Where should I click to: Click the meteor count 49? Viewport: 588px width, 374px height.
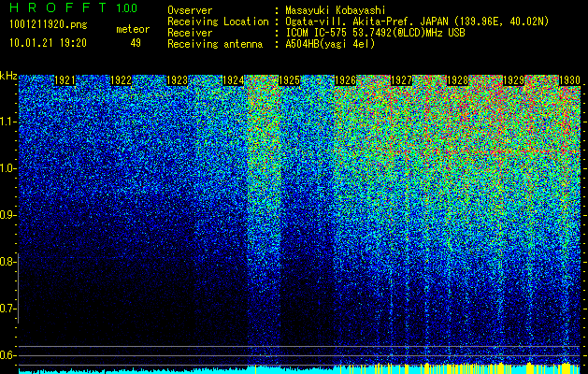pyautogui.click(x=136, y=43)
